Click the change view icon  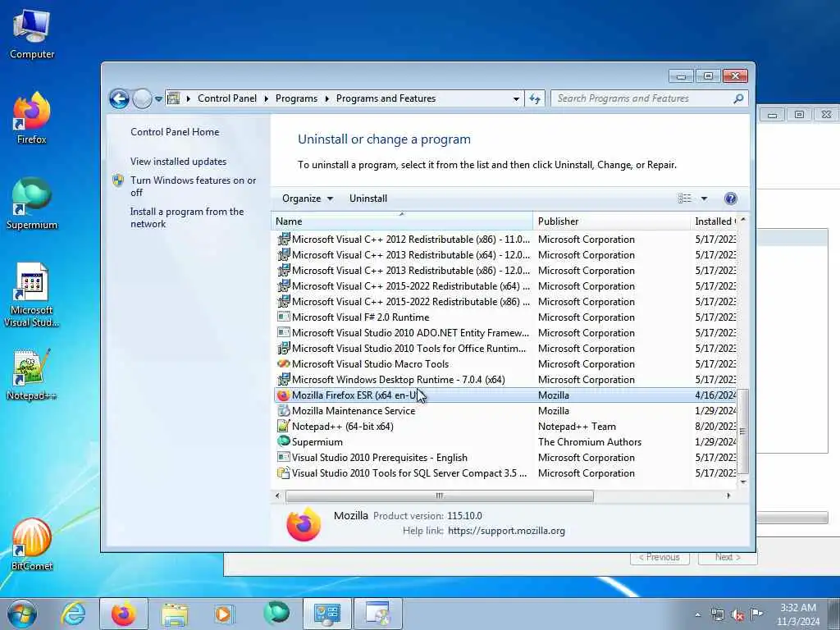(685, 199)
